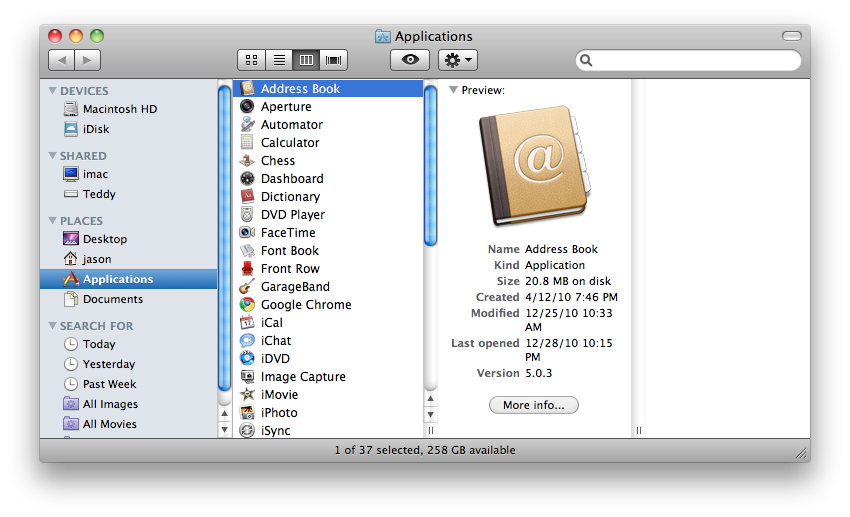
Task: Click the applications column scroll down arrow
Action: (430, 415)
